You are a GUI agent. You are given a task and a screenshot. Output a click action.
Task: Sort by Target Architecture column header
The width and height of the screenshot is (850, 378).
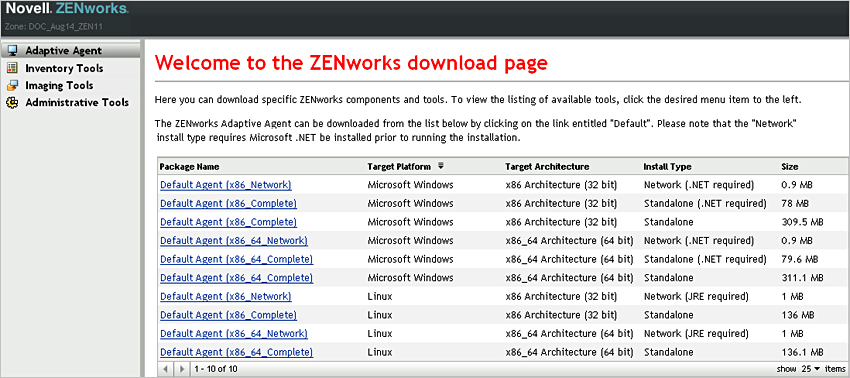(547, 166)
